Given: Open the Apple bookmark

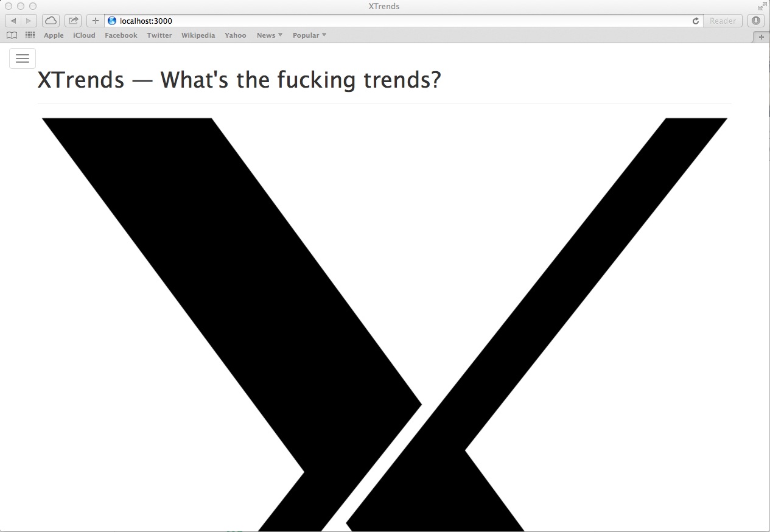Looking at the screenshot, I should tap(54, 35).
